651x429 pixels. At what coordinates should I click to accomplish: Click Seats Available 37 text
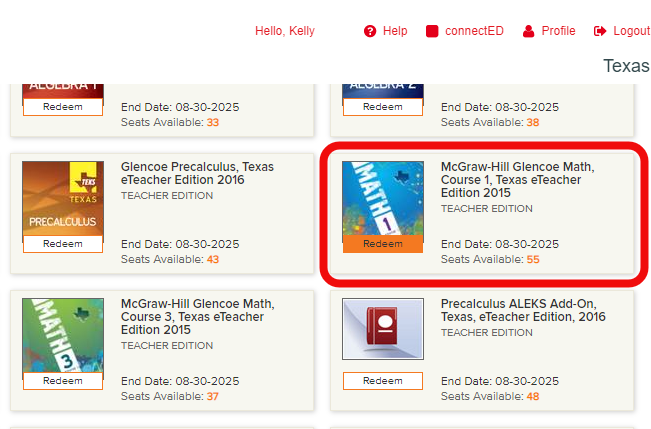pyautogui.click(x=170, y=397)
